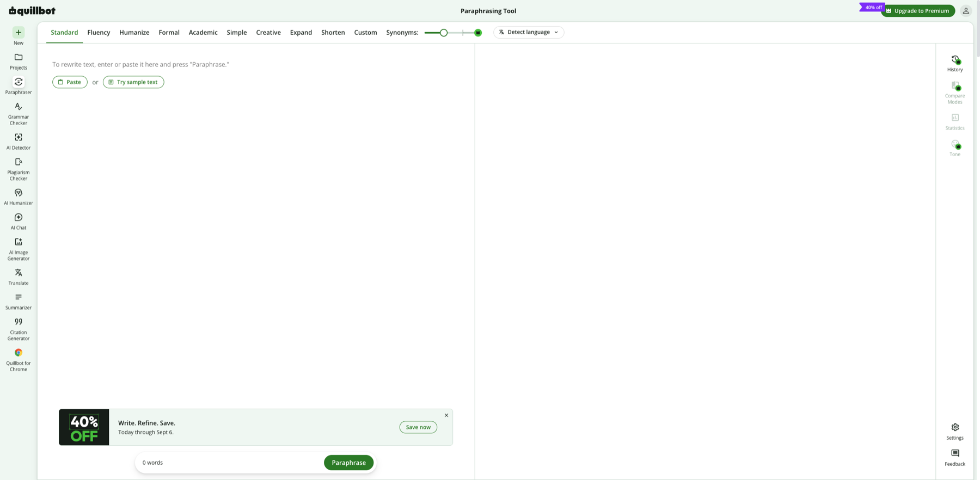Choose the Simple mode tab
The height and width of the screenshot is (480, 980).
click(x=237, y=33)
